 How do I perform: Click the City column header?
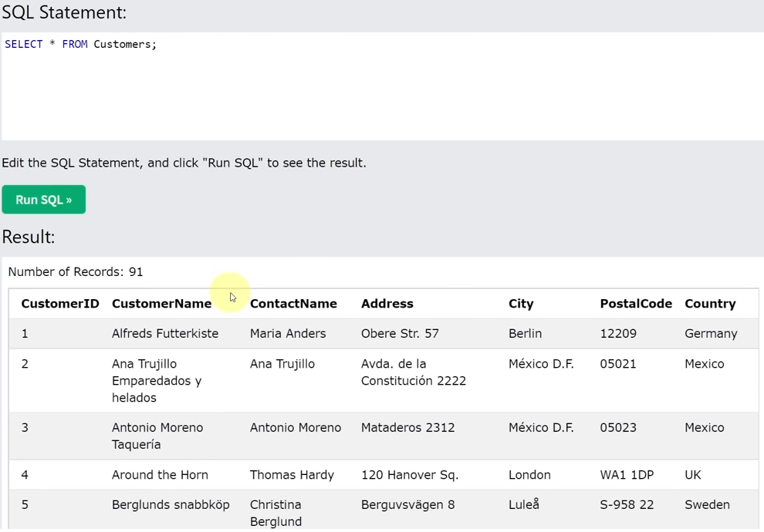[522, 304]
